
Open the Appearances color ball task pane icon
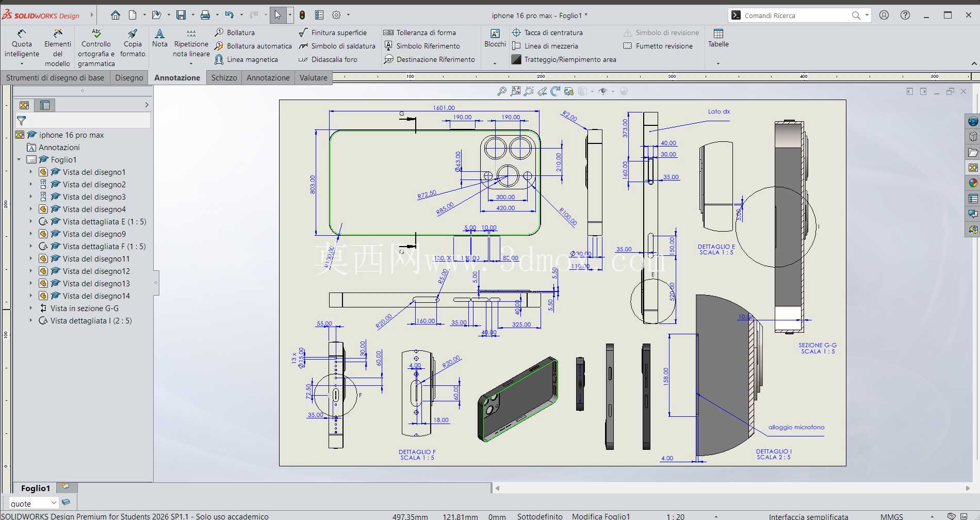(973, 183)
